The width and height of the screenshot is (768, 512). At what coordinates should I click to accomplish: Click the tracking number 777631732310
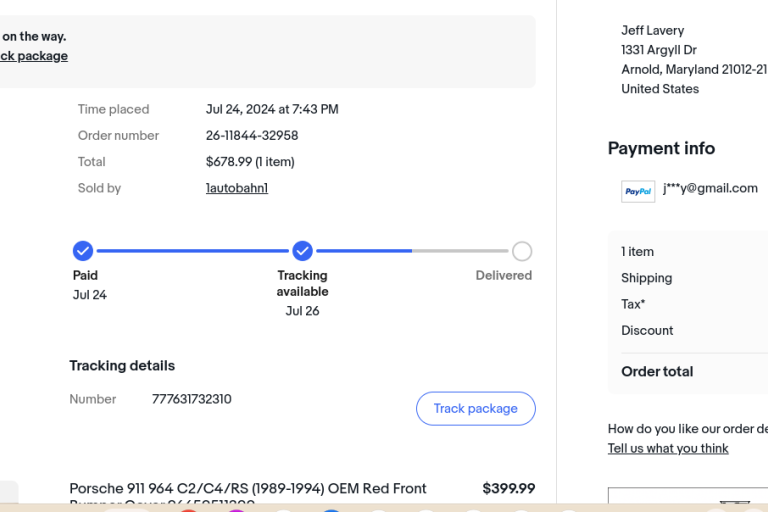pyautogui.click(x=191, y=399)
